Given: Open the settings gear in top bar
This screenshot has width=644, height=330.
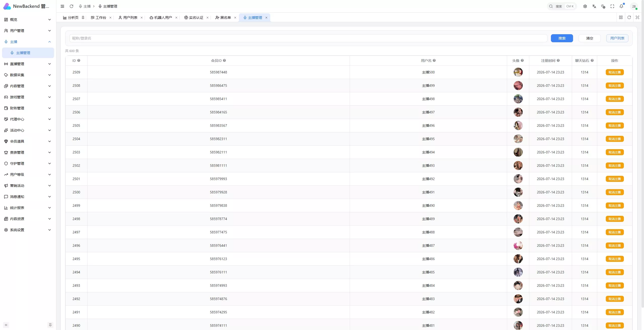Looking at the screenshot, I should coord(585,6).
